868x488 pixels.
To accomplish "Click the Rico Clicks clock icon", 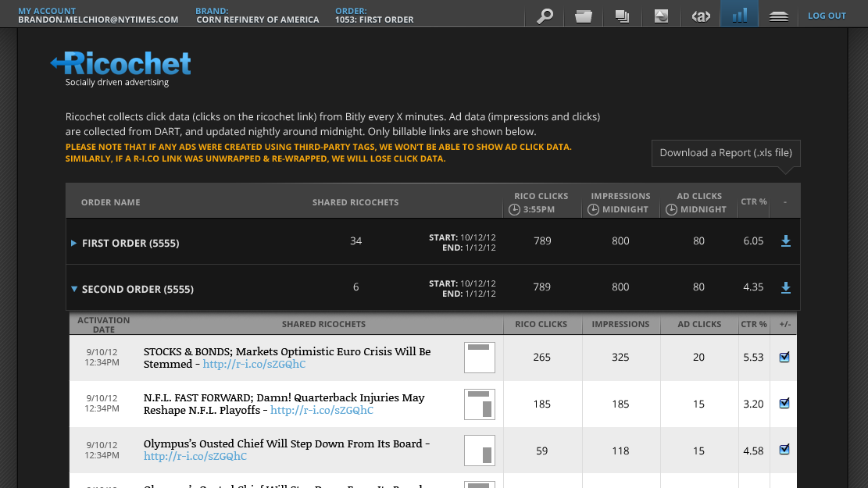I will [514, 209].
